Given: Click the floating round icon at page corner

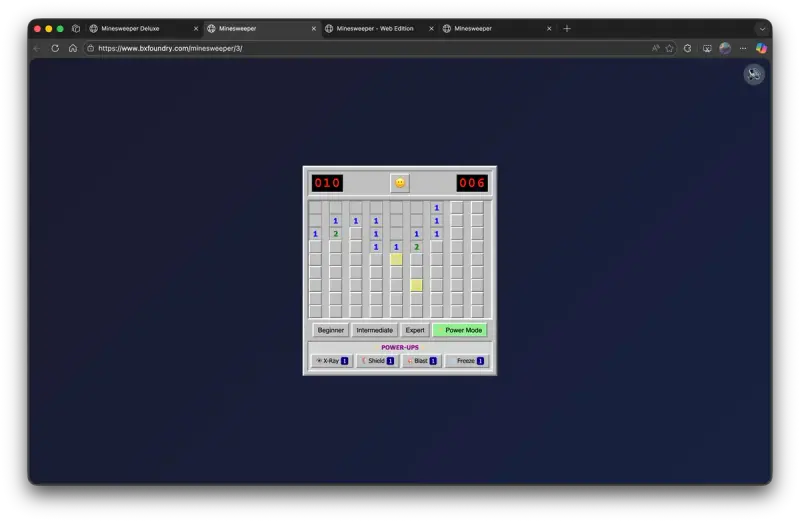Looking at the screenshot, I should [x=754, y=74].
